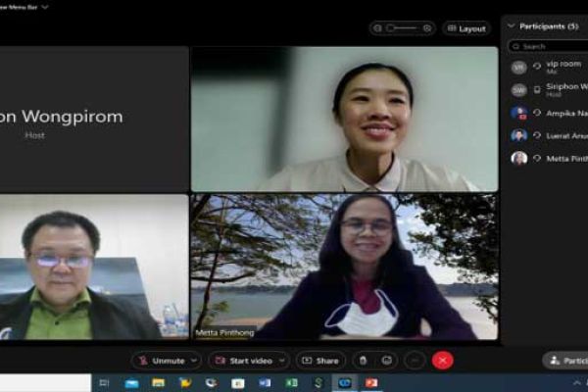Viewport: 588px width, 392px height.
Task: Open the Layout menu
Action: click(x=466, y=28)
